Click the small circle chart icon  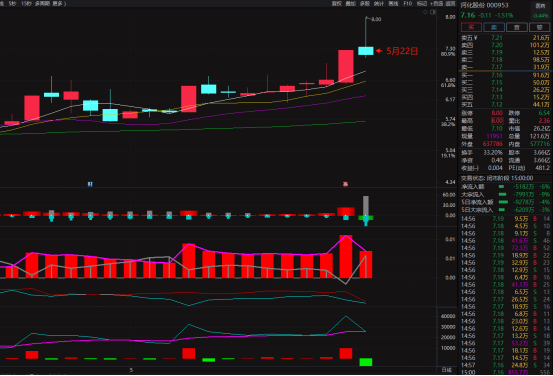coord(425,12)
